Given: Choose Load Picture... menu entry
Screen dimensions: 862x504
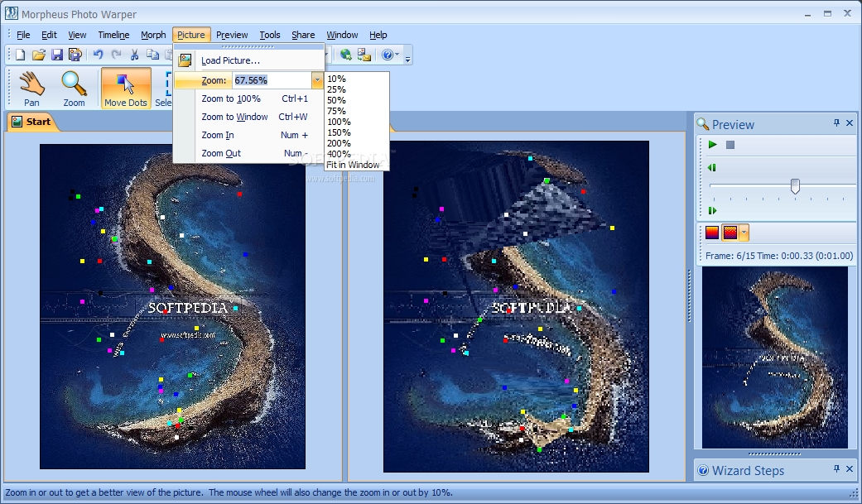Looking at the screenshot, I should point(249,60).
